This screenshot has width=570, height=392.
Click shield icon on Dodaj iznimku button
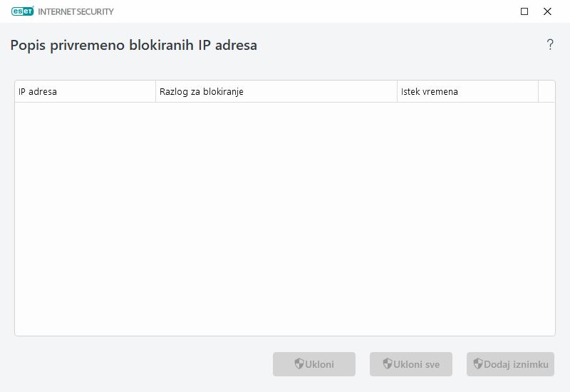[478, 364]
